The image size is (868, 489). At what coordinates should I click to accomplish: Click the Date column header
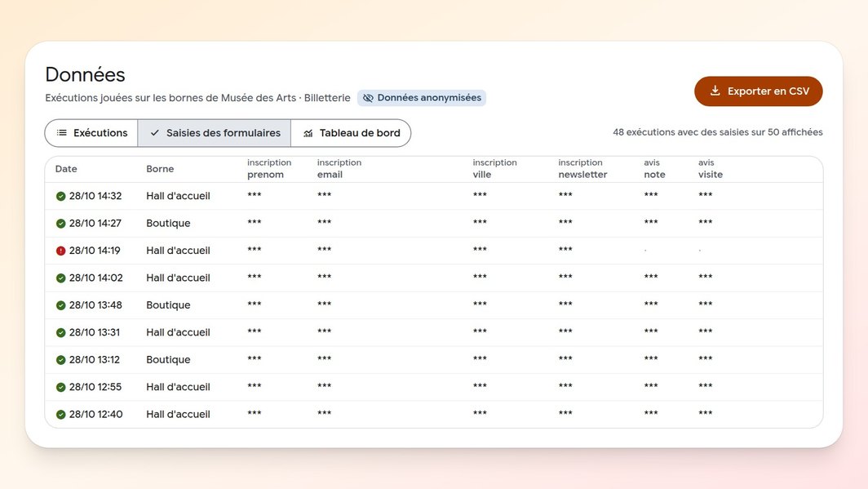click(66, 169)
